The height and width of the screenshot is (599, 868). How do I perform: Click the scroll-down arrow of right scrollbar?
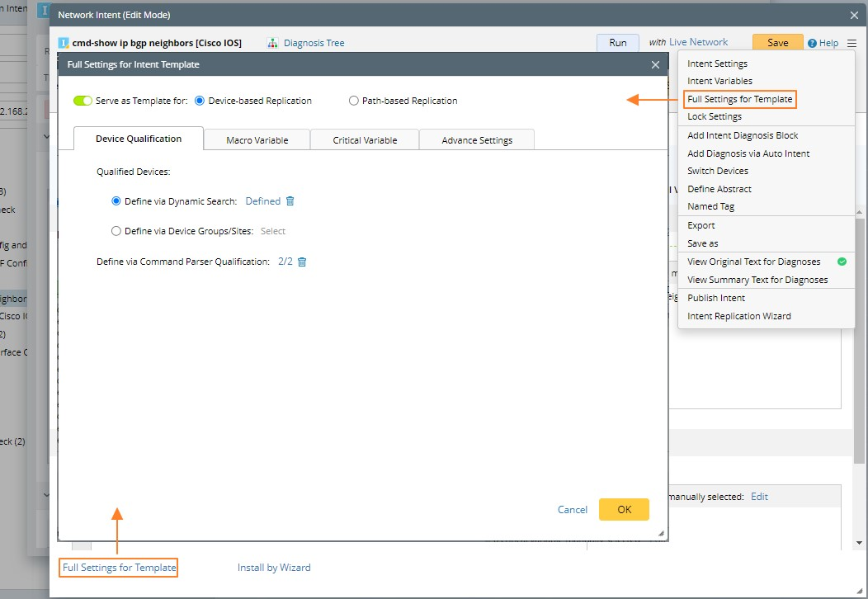859,543
